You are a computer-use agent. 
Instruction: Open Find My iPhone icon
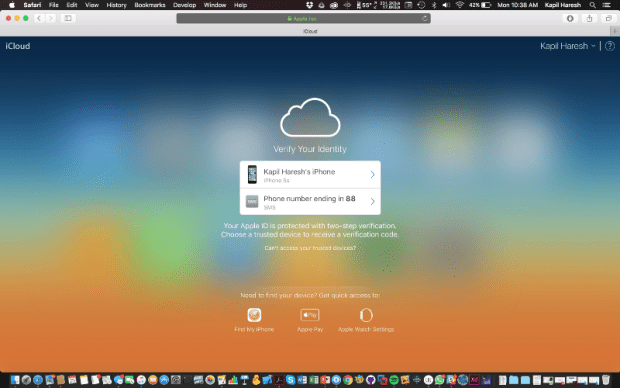pos(254,315)
